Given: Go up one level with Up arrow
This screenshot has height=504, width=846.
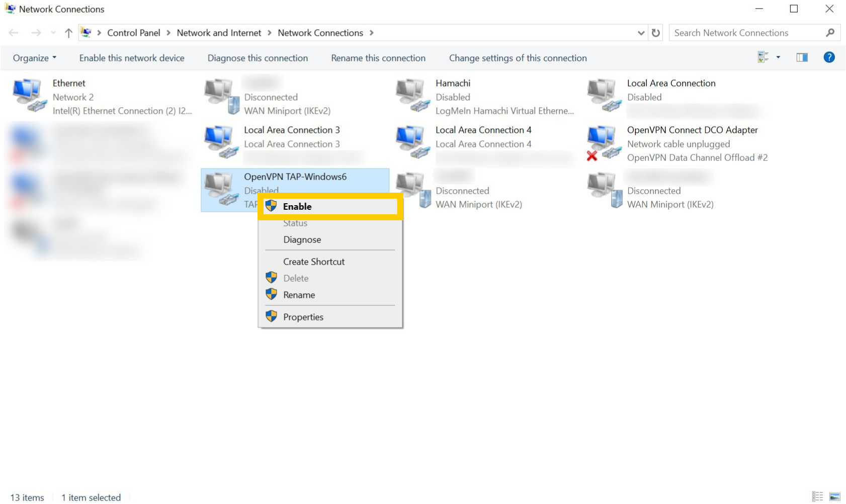Looking at the screenshot, I should pos(68,33).
